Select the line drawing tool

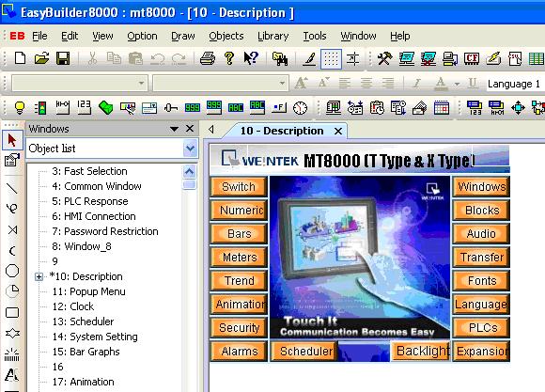click(12, 188)
